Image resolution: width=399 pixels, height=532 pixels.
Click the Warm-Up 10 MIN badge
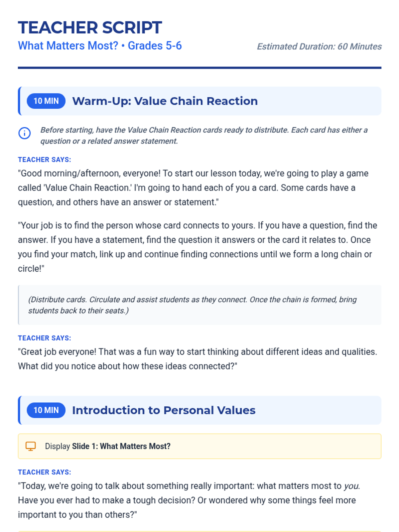coord(46,101)
